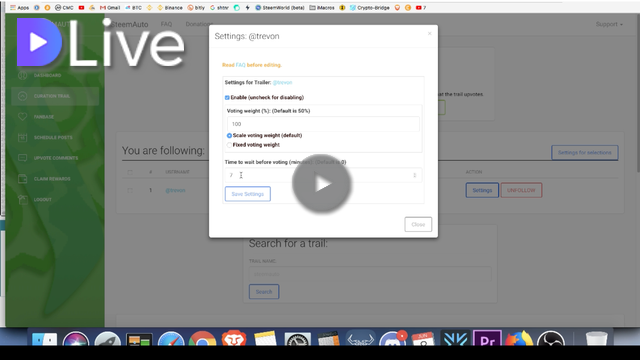Open Launchpad rocket in the dock
Viewport: 640px width, 360px height.
(108, 339)
